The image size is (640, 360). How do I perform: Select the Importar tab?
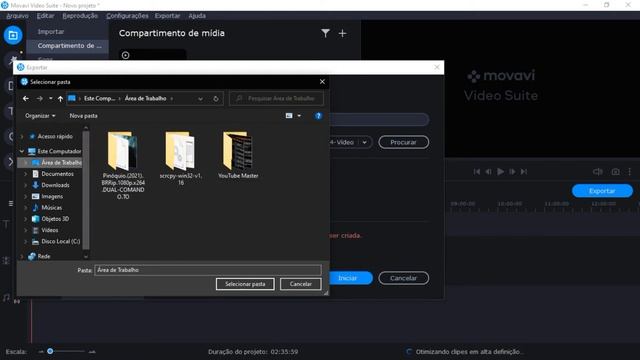pos(51,31)
